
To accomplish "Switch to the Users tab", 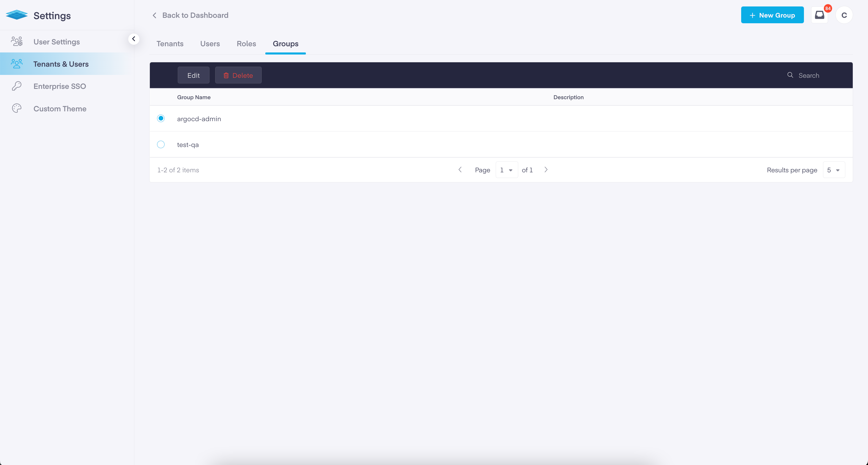I will [210, 44].
